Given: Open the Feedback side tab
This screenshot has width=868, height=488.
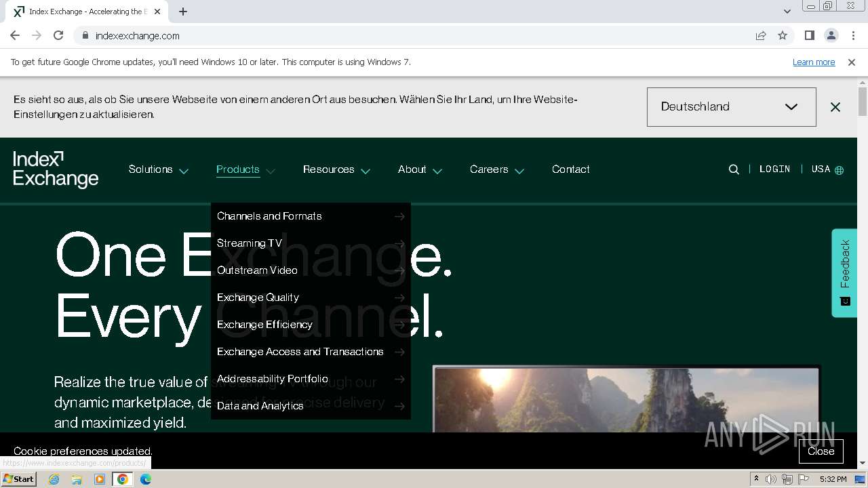Looking at the screenshot, I should point(844,273).
